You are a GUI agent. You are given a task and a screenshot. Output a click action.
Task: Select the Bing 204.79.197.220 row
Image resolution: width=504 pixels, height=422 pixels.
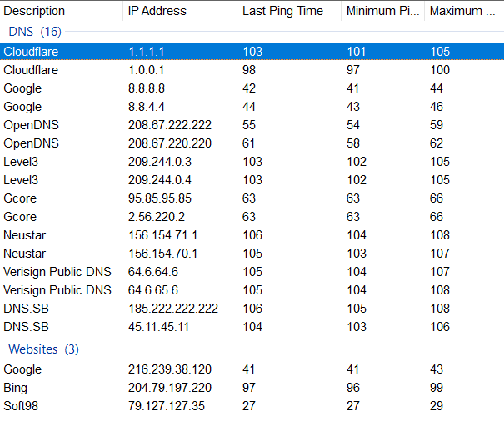[x=252, y=388]
